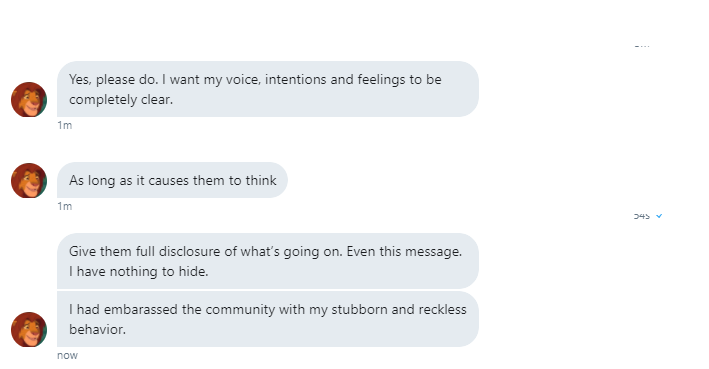Select 'As long as it causes them to think' bubble

172,180
